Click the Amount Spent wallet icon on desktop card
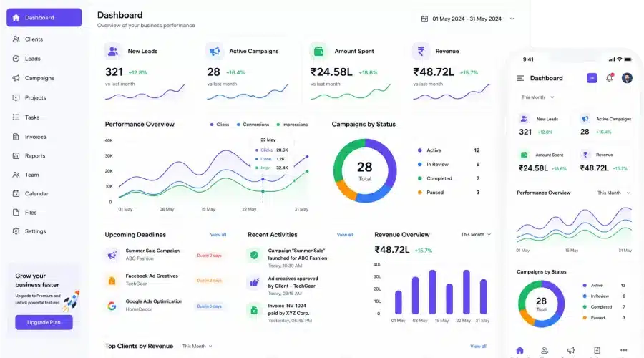The height and width of the screenshot is (358, 644). click(318, 51)
